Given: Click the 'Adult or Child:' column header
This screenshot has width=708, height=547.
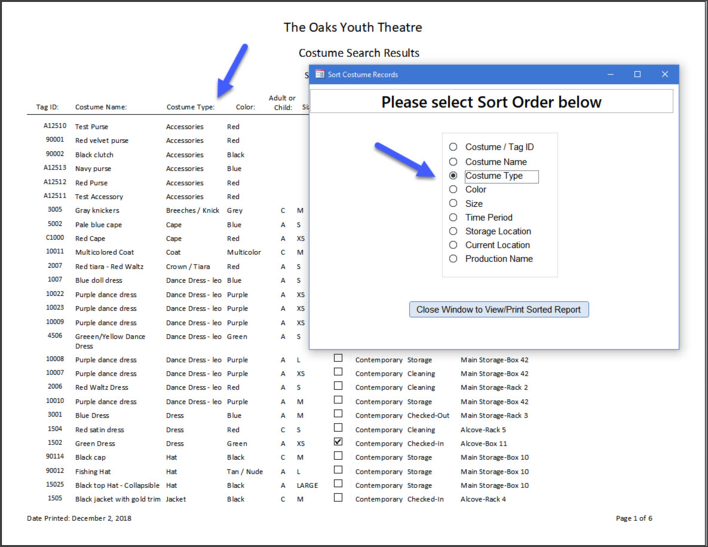Looking at the screenshot, I should point(282,103).
